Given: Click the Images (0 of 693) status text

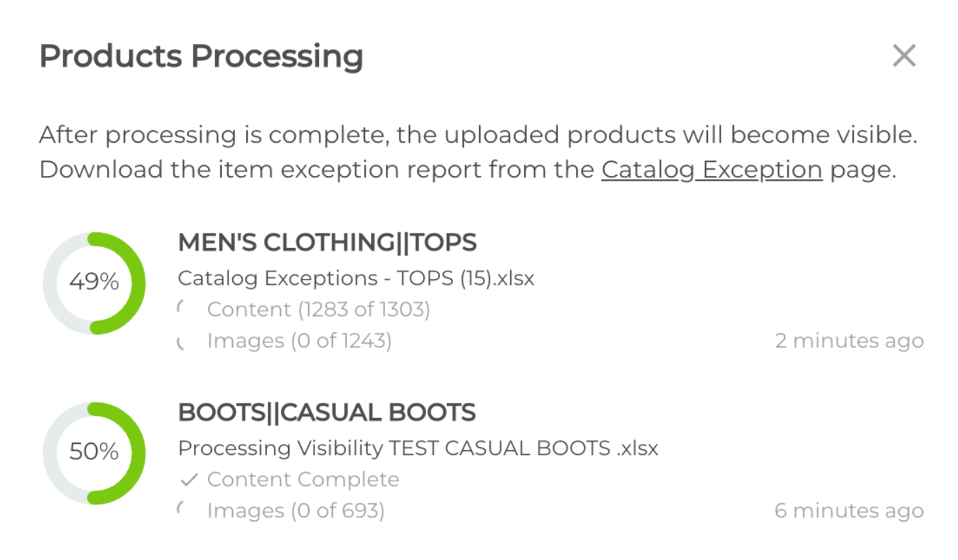Looking at the screenshot, I should 296,511.
